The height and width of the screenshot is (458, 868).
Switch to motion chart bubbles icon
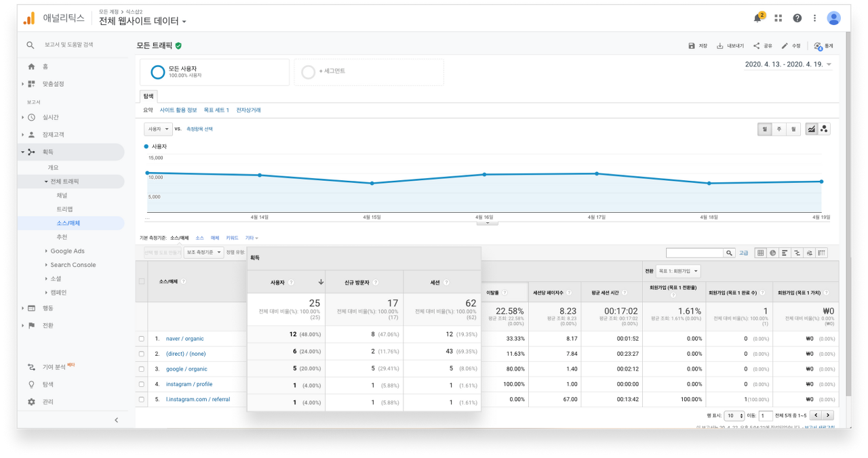824,129
